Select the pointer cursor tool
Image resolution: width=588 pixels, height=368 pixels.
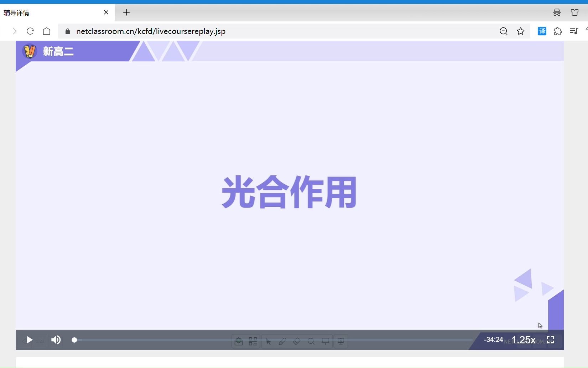click(269, 342)
